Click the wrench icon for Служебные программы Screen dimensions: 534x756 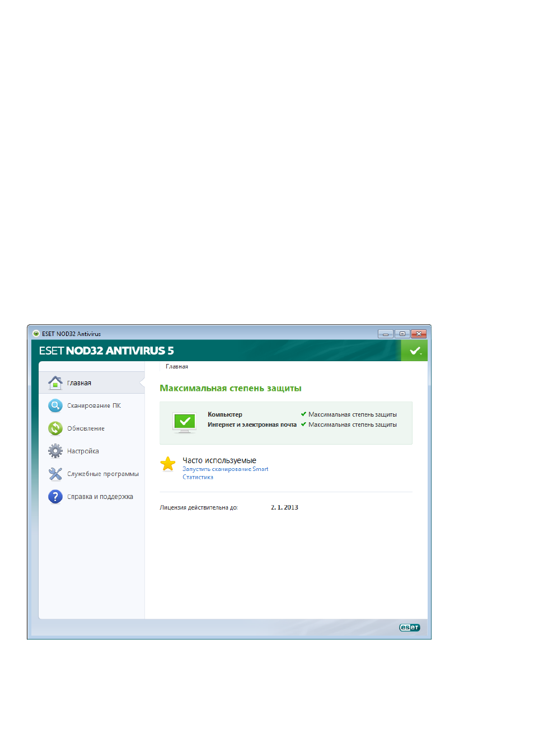[x=55, y=474]
